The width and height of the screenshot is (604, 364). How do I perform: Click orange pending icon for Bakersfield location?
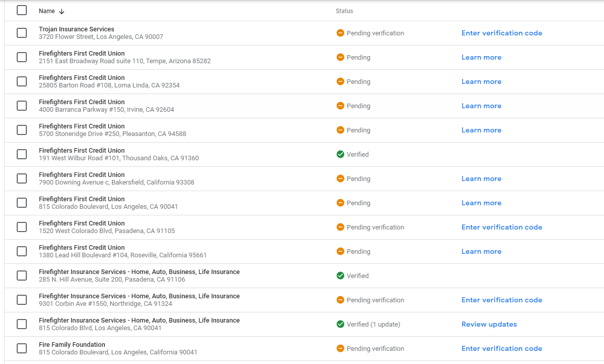340,178
